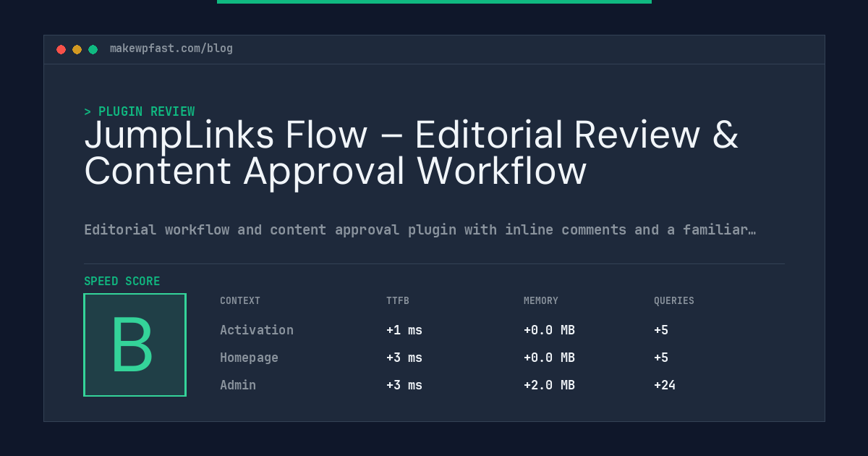Click the TTFB column header
Viewport: 868px width, 456px height.
[398, 301]
